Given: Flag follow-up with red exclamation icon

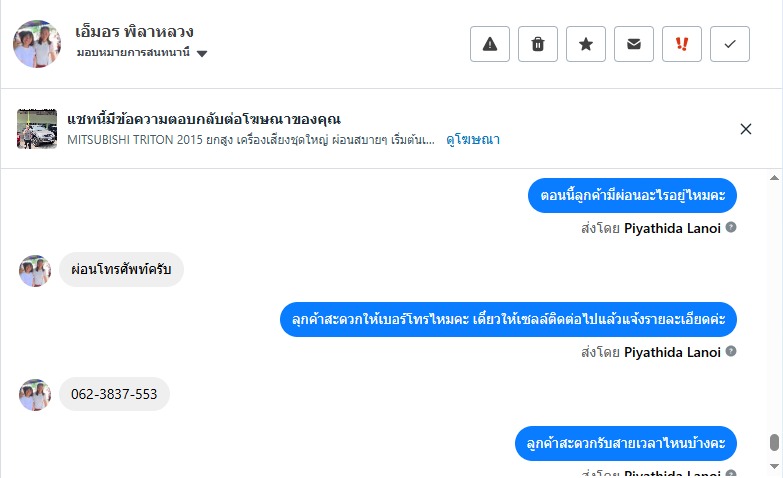Looking at the screenshot, I should point(682,44).
